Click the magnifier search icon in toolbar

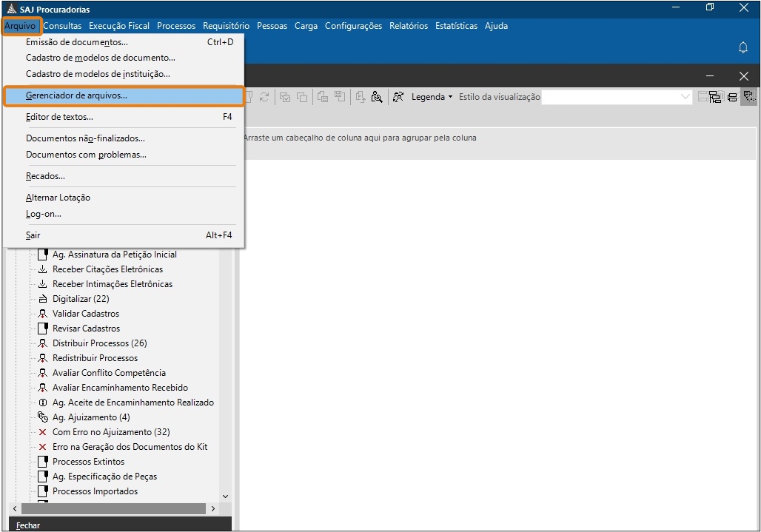377,97
